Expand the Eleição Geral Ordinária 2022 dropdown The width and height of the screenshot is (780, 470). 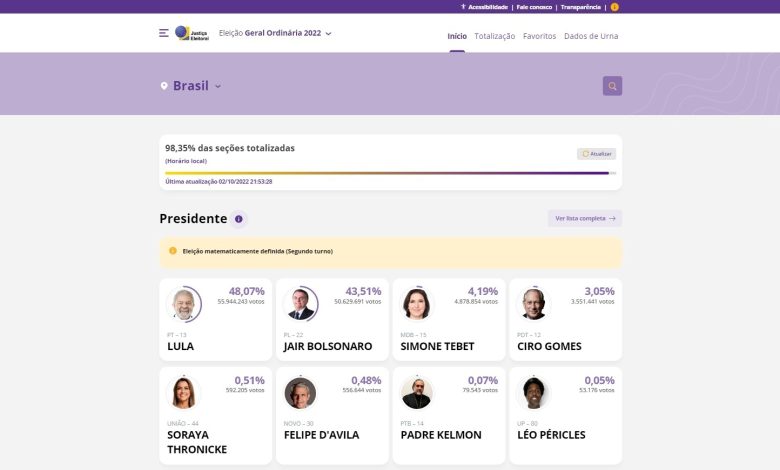click(328, 33)
